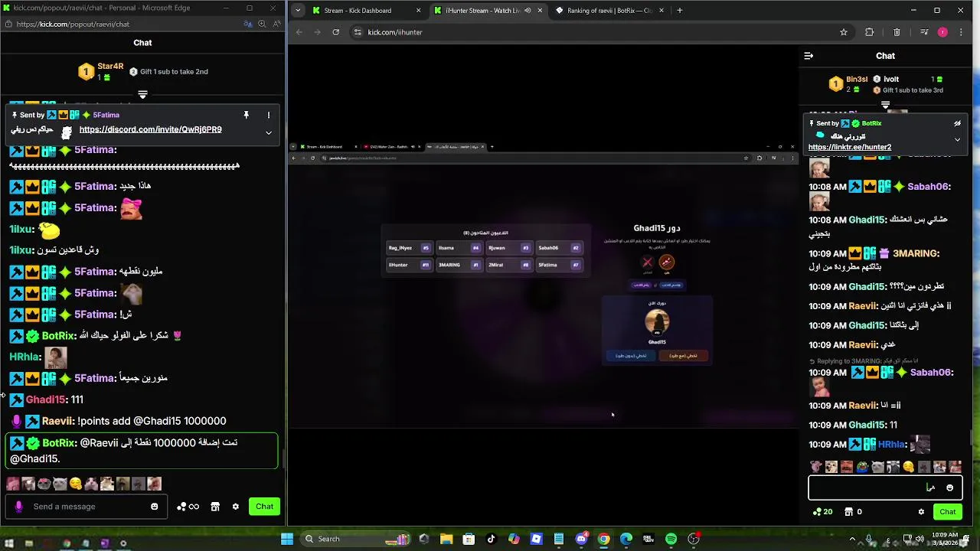Show hidden system tray icons
The height and width of the screenshot is (551, 980).
[852, 540]
